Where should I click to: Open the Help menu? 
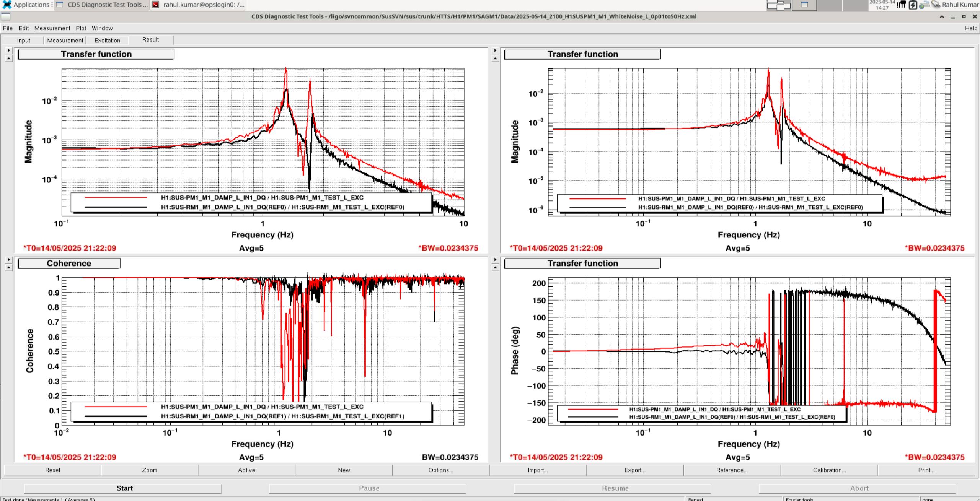971,28
